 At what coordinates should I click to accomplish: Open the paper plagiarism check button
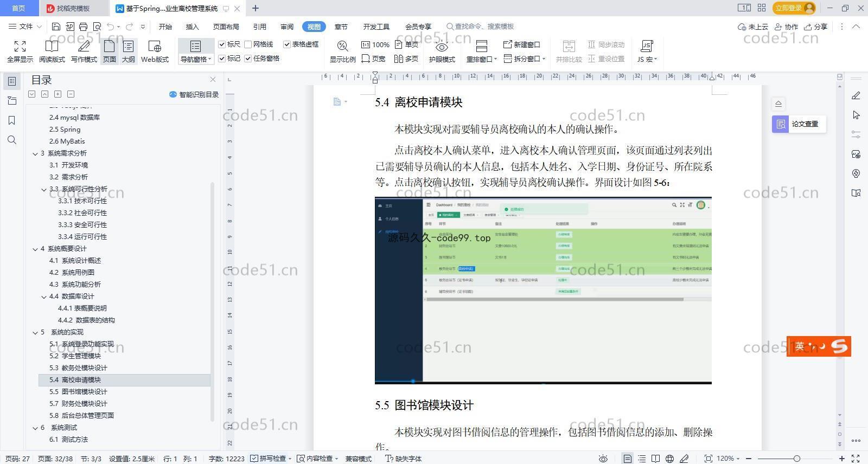pos(799,124)
